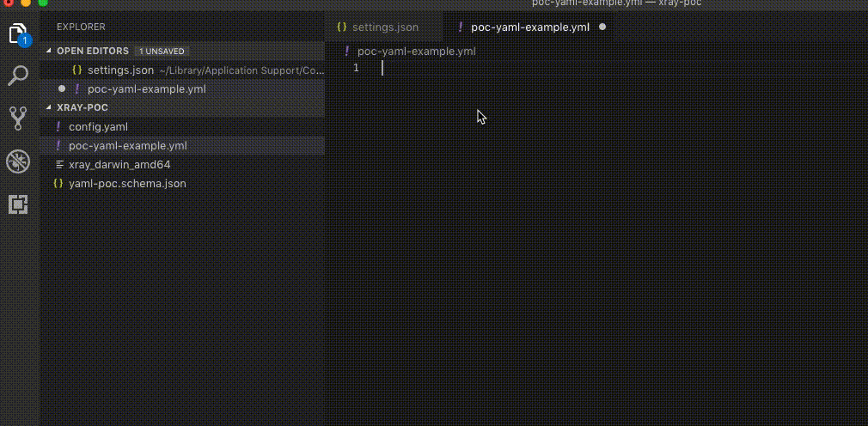The width and height of the screenshot is (868, 426).
Task: Click the EXPLORER panel title
Action: pyautogui.click(x=81, y=27)
